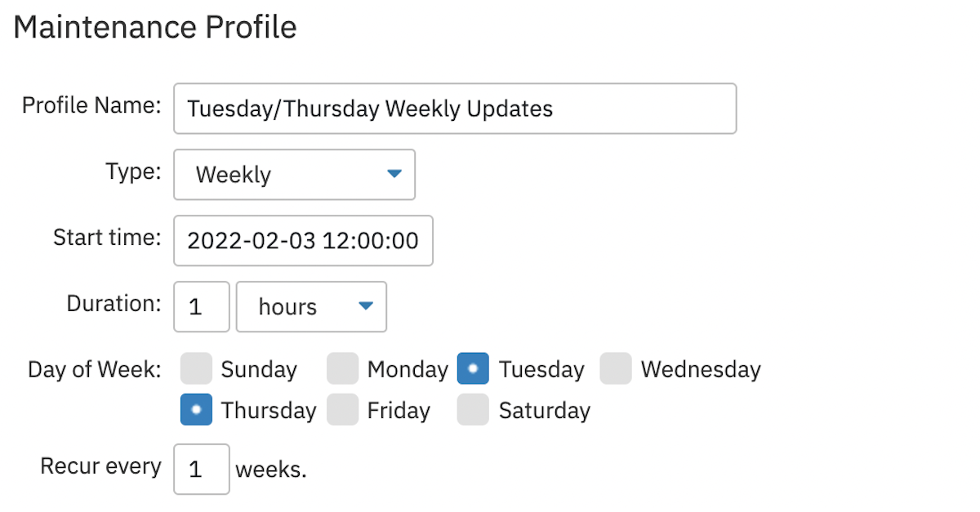Select the Tuesday/Thursday Weekly Updates text

pyautogui.click(x=369, y=108)
